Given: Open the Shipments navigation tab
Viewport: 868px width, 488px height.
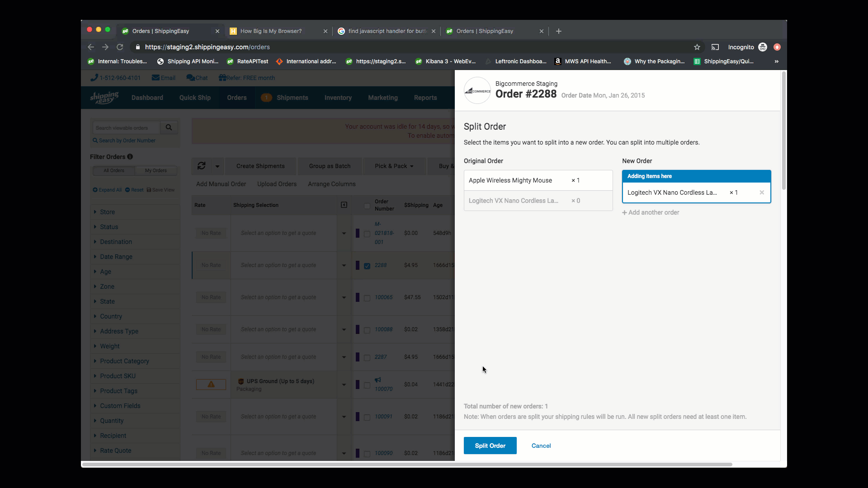Looking at the screenshot, I should 292,98.
